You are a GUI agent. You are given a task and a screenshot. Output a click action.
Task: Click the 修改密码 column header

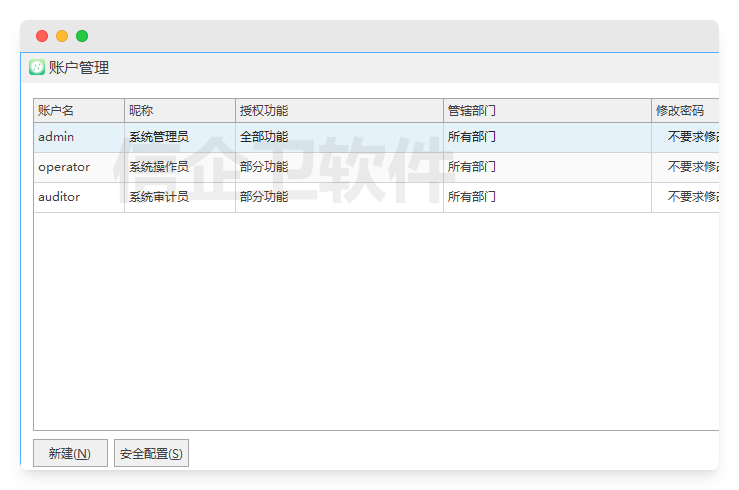pyautogui.click(x=683, y=110)
